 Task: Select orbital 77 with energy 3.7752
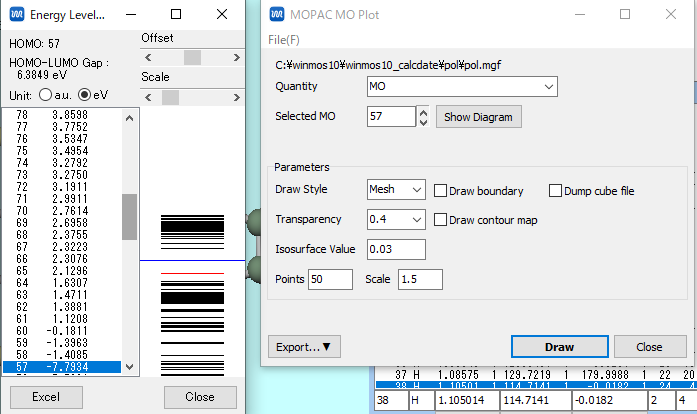[x=62, y=127]
